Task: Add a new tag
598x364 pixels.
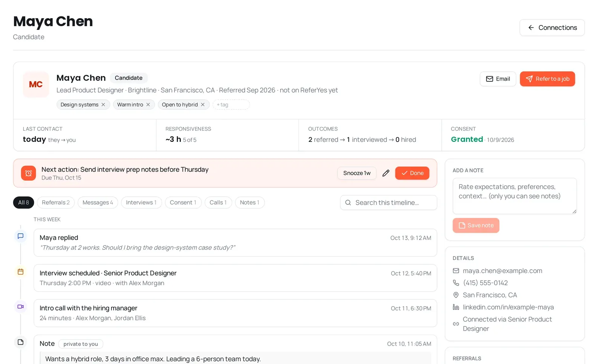Action: (231, 105)
